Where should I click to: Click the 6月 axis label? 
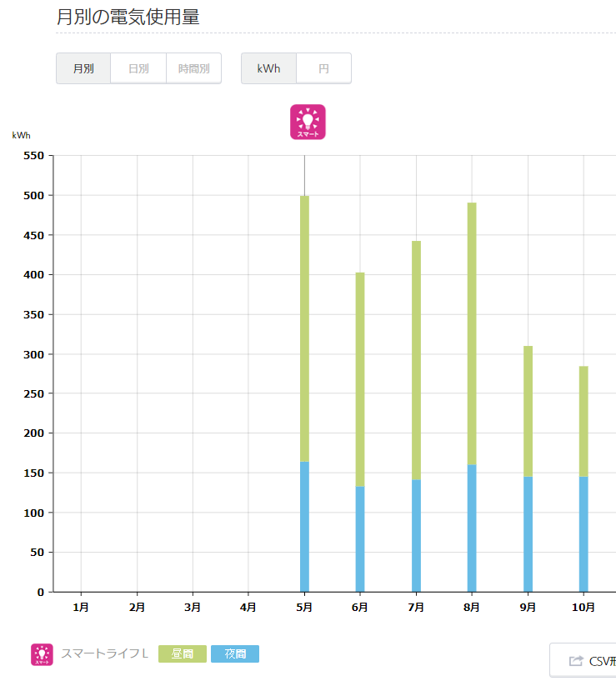pos(360,608)
